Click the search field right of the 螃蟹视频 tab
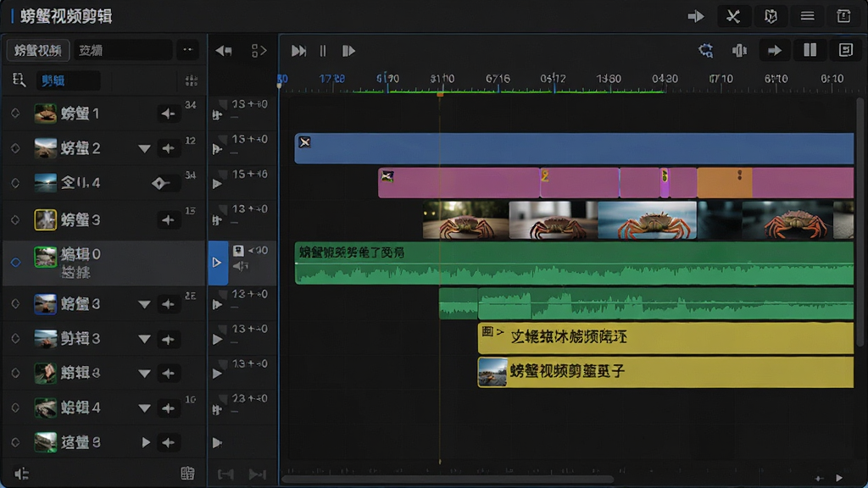This screenshot has width=868, height=488. click(124, 50)
